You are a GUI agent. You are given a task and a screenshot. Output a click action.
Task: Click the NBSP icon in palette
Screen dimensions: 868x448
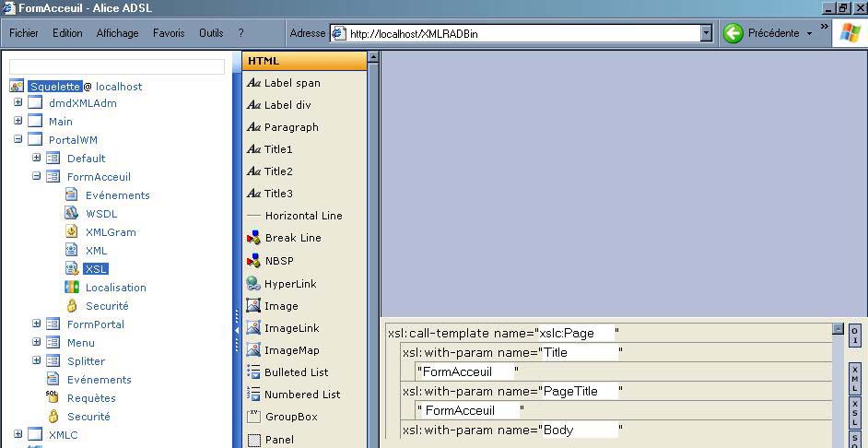coord(254,261)
